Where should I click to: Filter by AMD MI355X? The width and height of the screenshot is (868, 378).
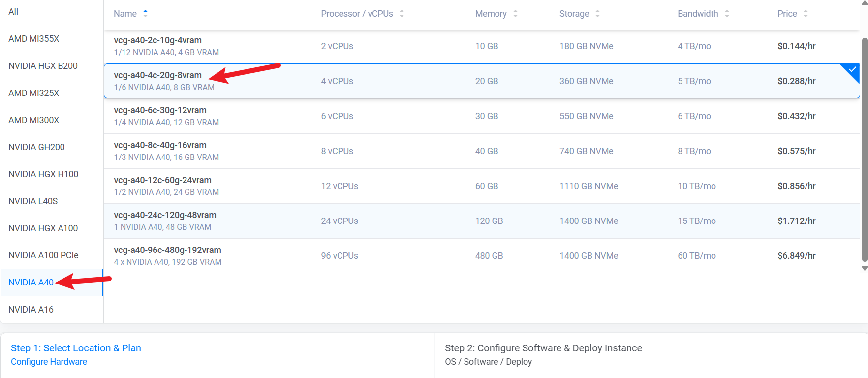pyautogui.click(x=34, y=39)
